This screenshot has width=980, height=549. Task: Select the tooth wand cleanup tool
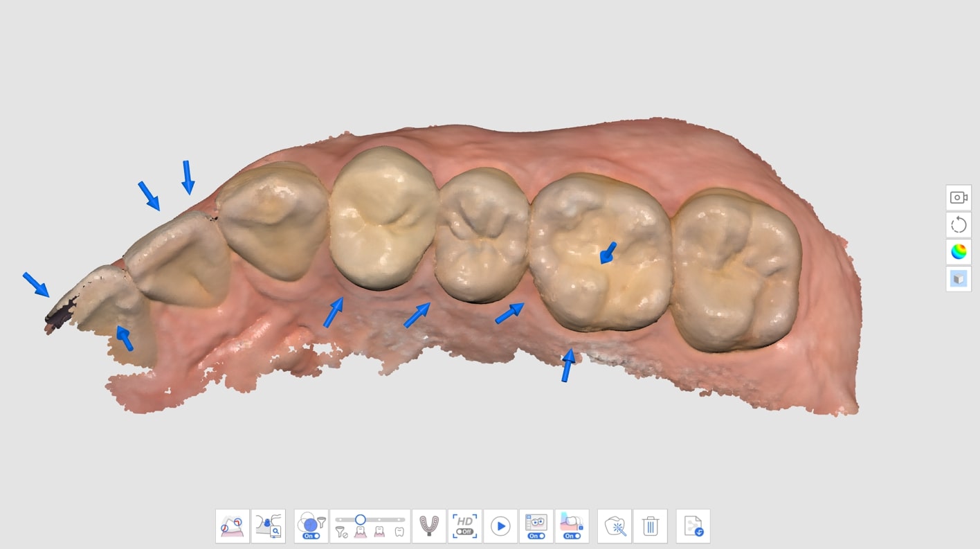pos(615,526)
